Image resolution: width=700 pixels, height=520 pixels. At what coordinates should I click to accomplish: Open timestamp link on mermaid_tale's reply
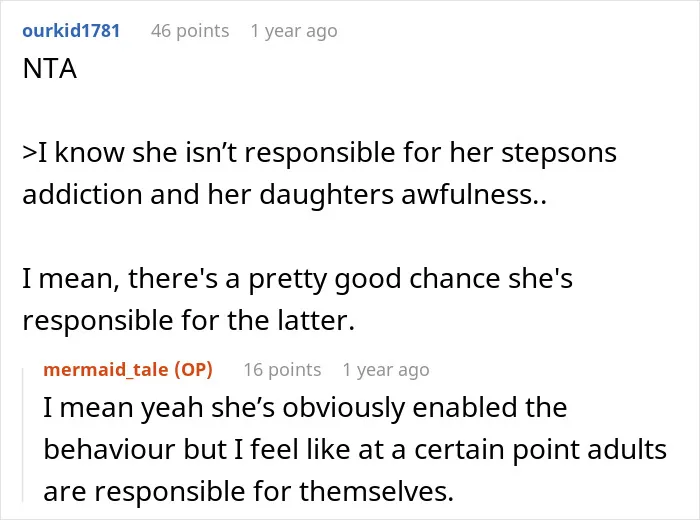386,370
